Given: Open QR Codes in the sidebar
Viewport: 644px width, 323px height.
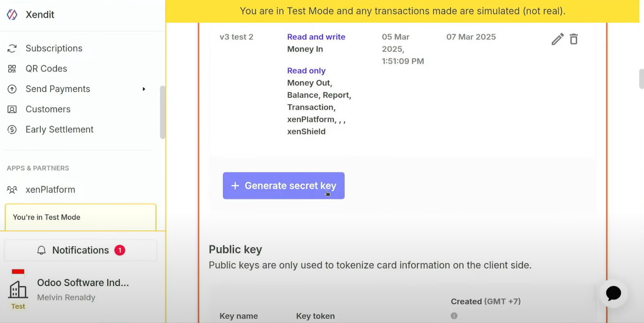Looking at the screenshot, I should [x=46, y=69].
